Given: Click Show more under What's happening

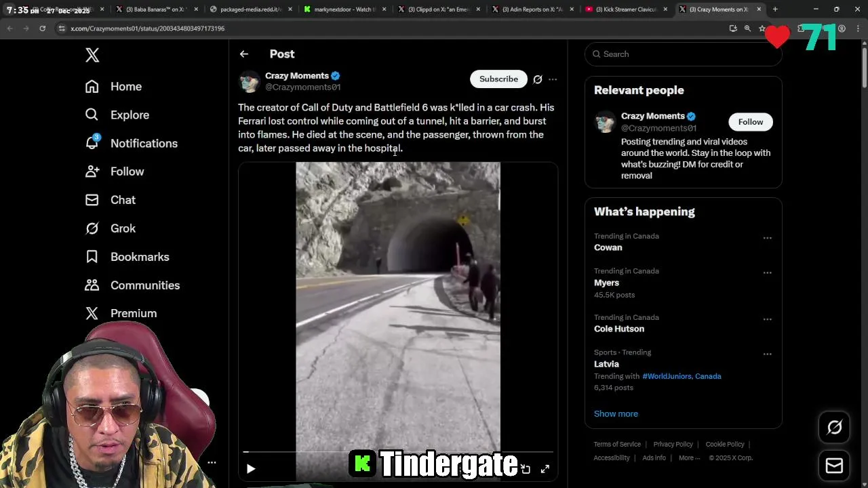Looking at the screenshot, I should pyautogui.click(x=616, y=414).
